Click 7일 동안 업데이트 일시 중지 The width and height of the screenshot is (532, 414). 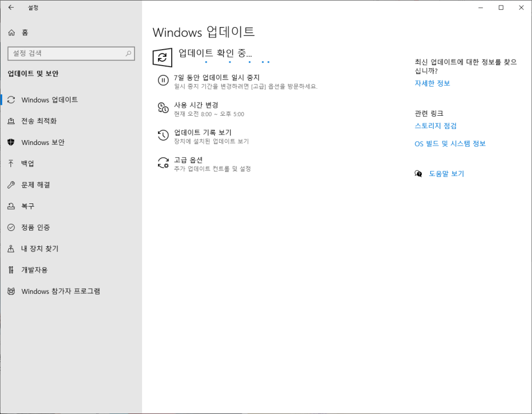tap(217, 78)
